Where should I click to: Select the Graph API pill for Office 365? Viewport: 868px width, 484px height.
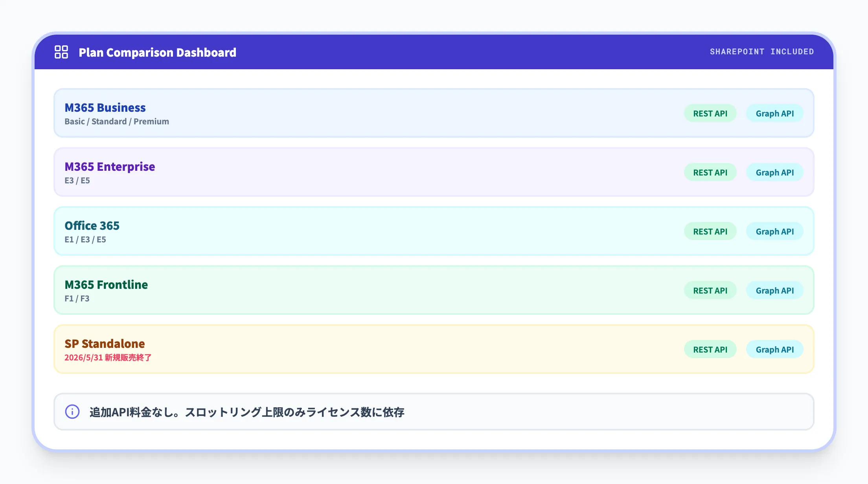[x=774, y=231]
